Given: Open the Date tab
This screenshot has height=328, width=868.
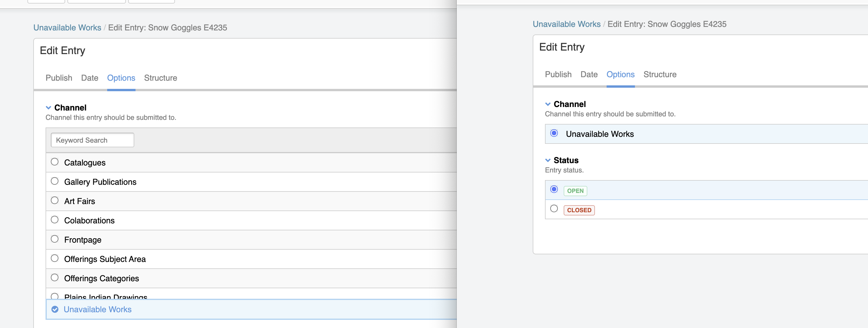Looking at the screenshot, I should pyautogui.click(x=90, y=78).
